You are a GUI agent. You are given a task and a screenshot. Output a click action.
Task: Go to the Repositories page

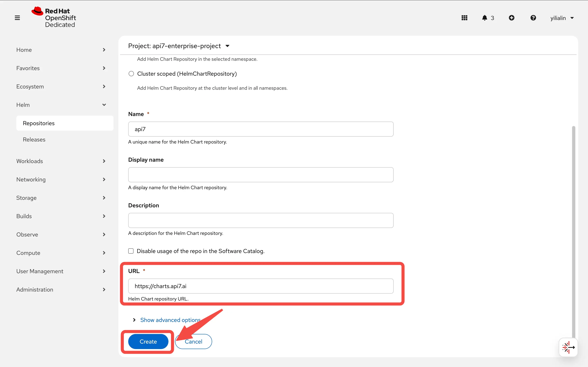coord(39,123)
